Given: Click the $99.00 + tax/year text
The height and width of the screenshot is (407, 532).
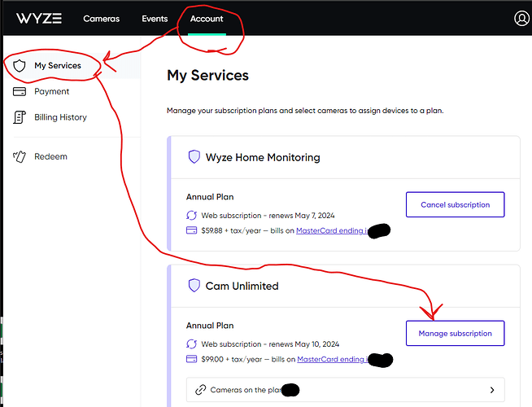Looking at the screenshot, I should (x=232, y=359).
